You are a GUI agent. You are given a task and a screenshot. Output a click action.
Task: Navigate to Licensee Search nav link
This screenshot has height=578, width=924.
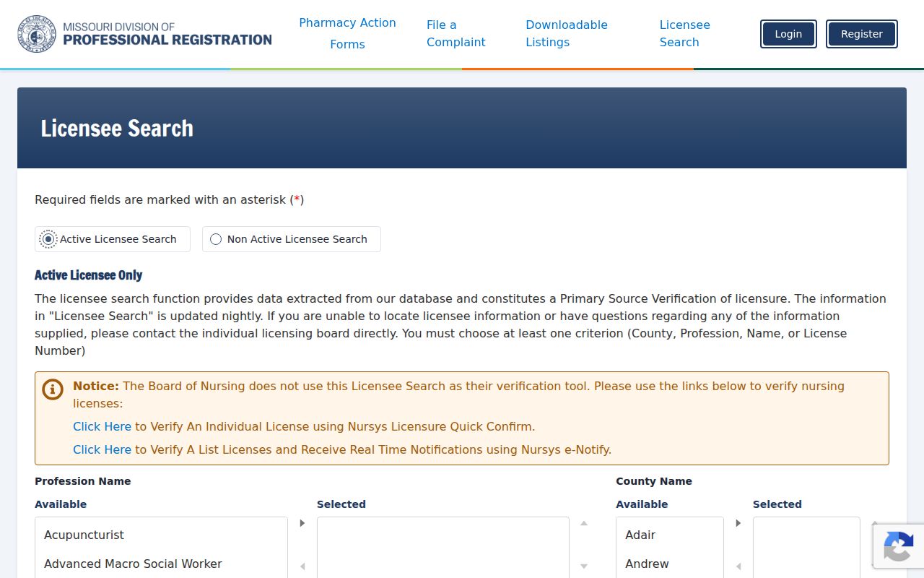685,34
